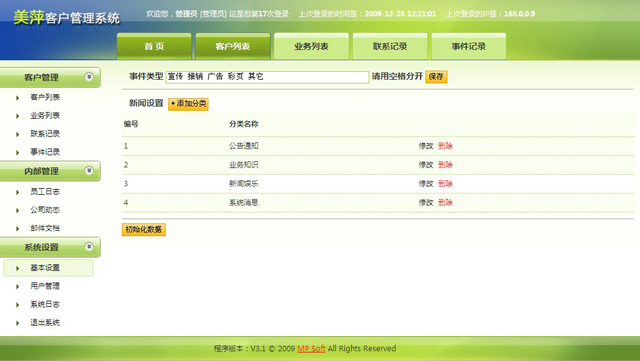Image resolution: width=640 pixels, height=361 pixels.
Task: Click the 客户管理 section header label
Action: click(41, 77)
